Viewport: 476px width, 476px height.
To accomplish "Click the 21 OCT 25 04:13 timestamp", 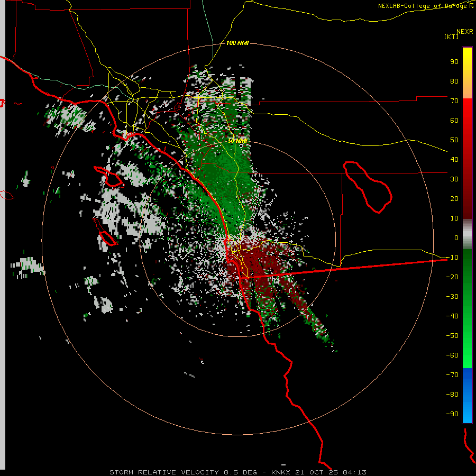I will pyautogui.click(x=331, y=472).
